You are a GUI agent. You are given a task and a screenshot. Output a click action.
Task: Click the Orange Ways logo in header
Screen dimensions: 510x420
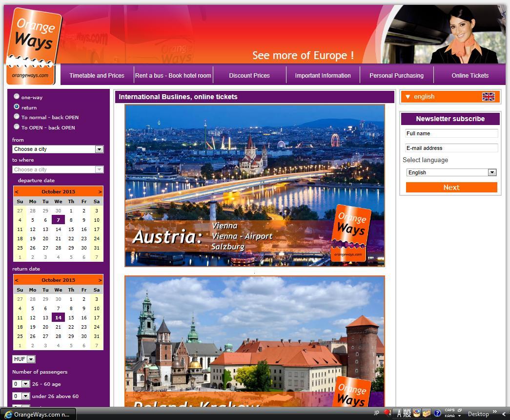(33, 45)
